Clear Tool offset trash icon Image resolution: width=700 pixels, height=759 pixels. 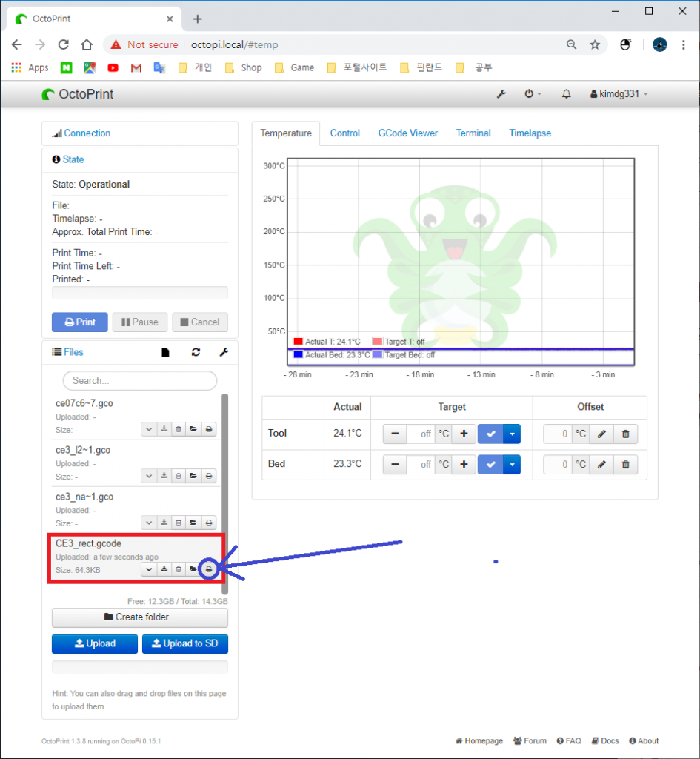coord(625,434)
